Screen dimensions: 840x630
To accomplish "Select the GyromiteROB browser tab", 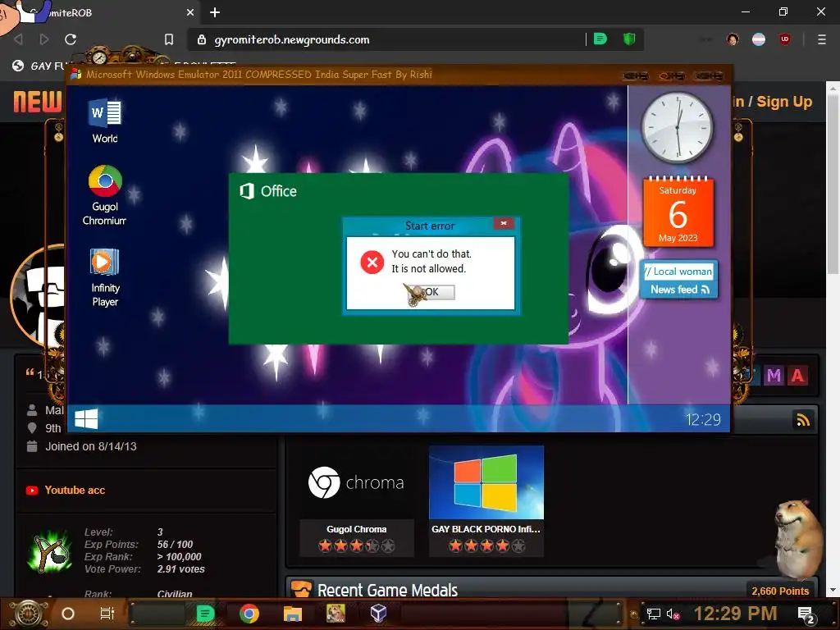I will 101,12.
